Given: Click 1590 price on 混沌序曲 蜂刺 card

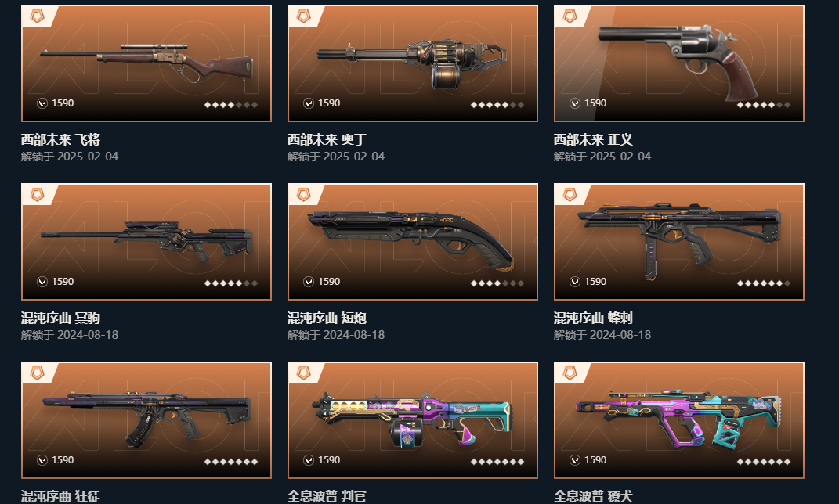Looking at the screenshot, I should (595, 282).
